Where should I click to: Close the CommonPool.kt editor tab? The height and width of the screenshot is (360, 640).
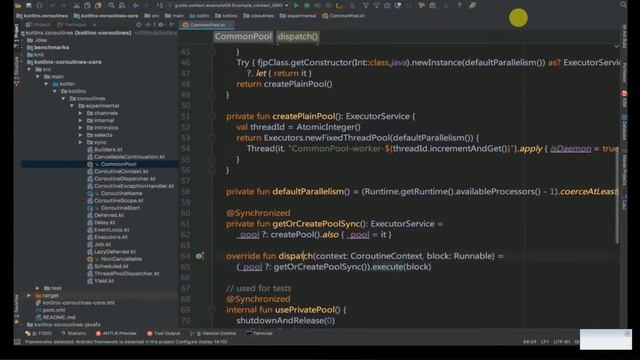click(x=230, y=25)
